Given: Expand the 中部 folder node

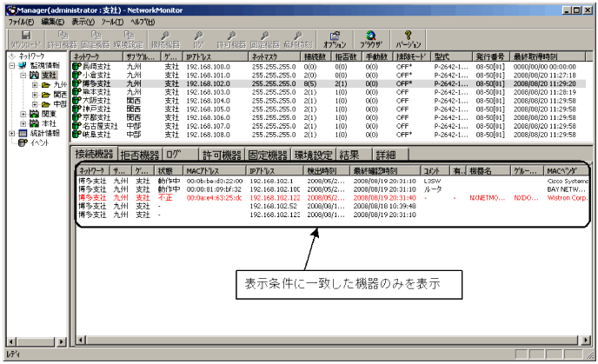Looking at the screenshot, I should pyautogui.click(x=35, y=104).
